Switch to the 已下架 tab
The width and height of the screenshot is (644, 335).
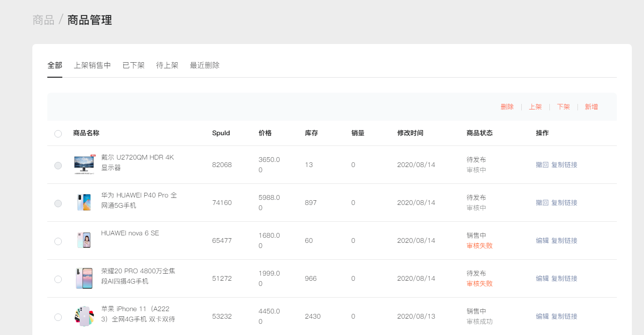tap(133, 66)
